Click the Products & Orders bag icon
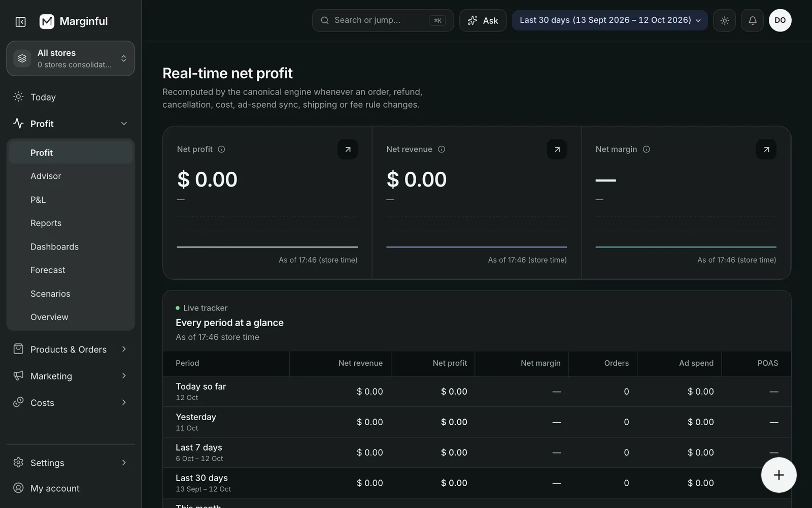Screen dimensions: 812x508 (18, 349)
